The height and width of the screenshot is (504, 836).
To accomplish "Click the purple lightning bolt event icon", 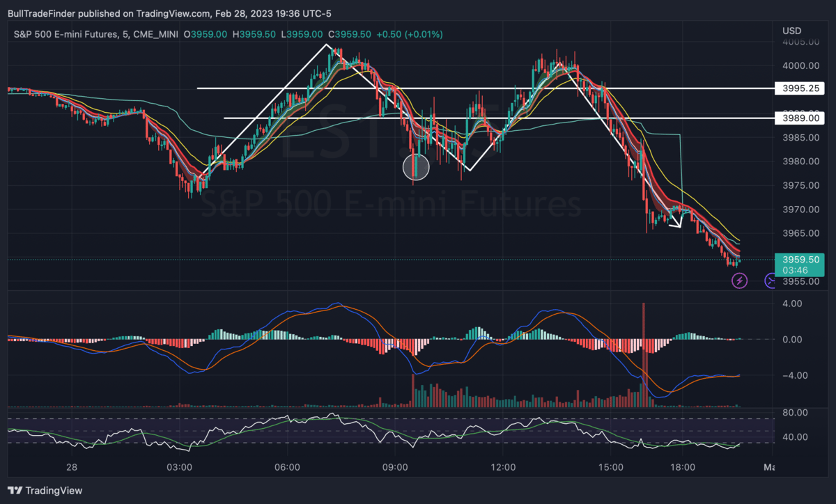I will pyautogui.click(x=739, y=281).
